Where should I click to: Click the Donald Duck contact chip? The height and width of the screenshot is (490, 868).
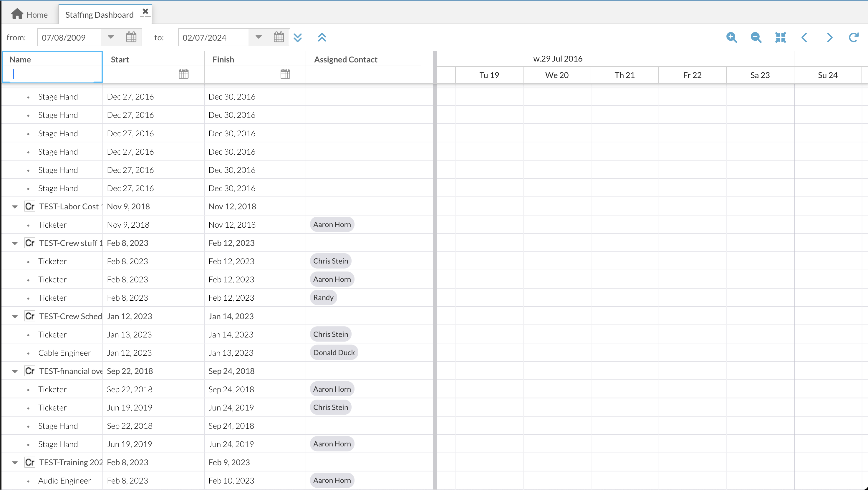click(x=334, y=352)
